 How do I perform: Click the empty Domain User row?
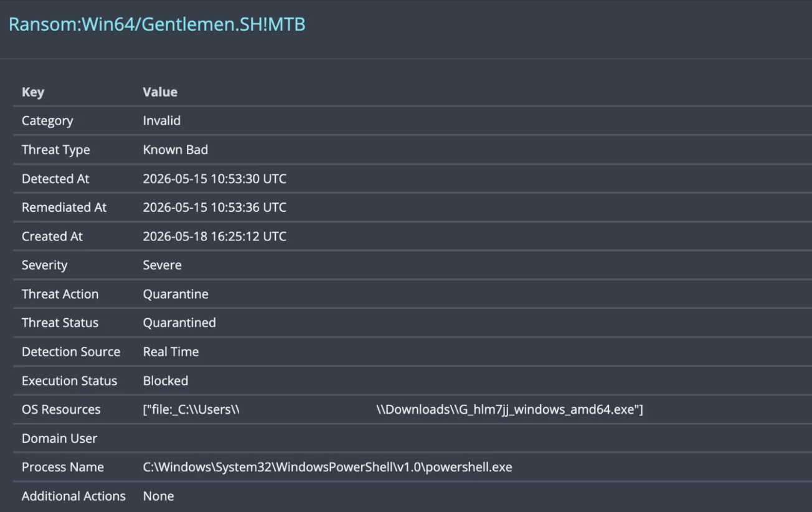(412, 439)
